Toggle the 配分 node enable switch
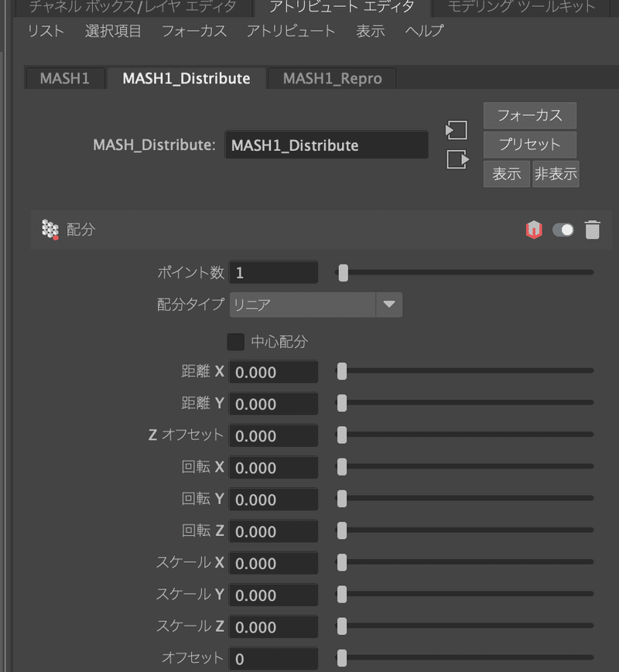The image size is (619, 672). coord(563,230)
